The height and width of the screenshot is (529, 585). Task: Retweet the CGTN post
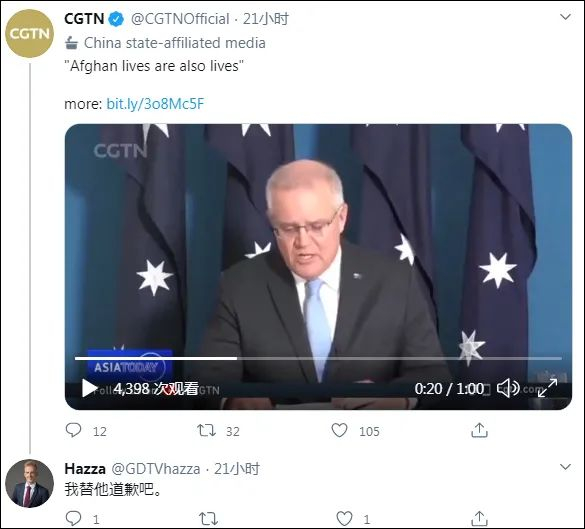tap(206, 431)
